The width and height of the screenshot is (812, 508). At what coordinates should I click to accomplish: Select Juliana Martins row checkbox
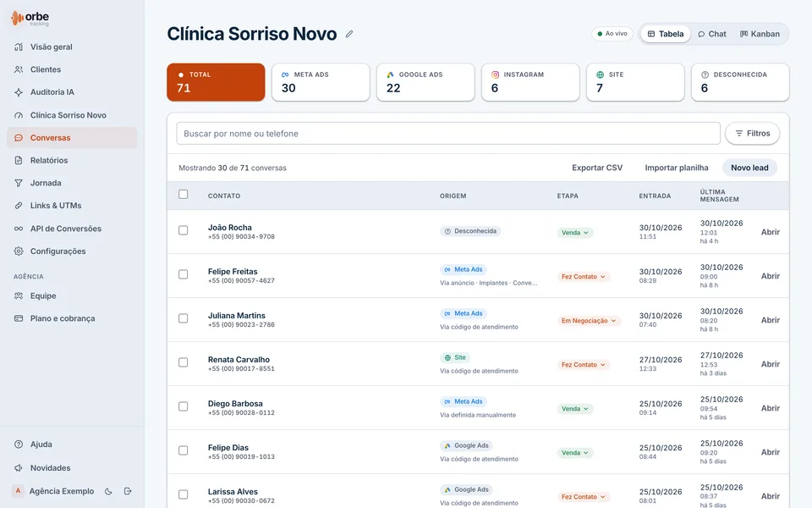pyautogui.click(x=184, y=318)
